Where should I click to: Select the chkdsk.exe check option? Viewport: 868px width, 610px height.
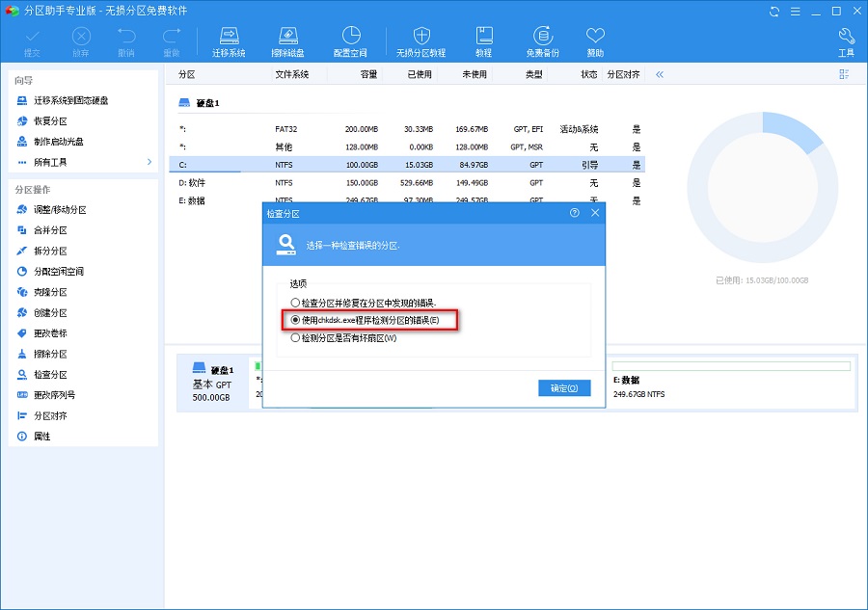(x=296, y=320)
